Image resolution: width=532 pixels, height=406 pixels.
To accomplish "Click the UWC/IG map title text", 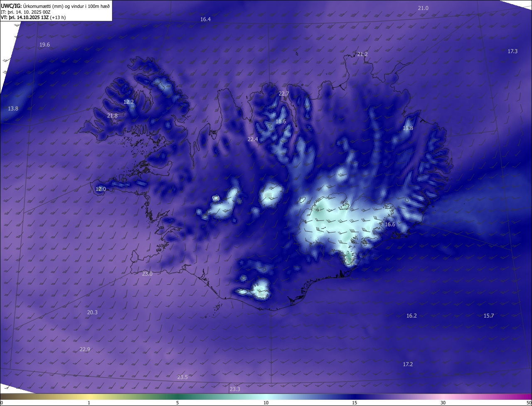I will [x=55, y=6].
